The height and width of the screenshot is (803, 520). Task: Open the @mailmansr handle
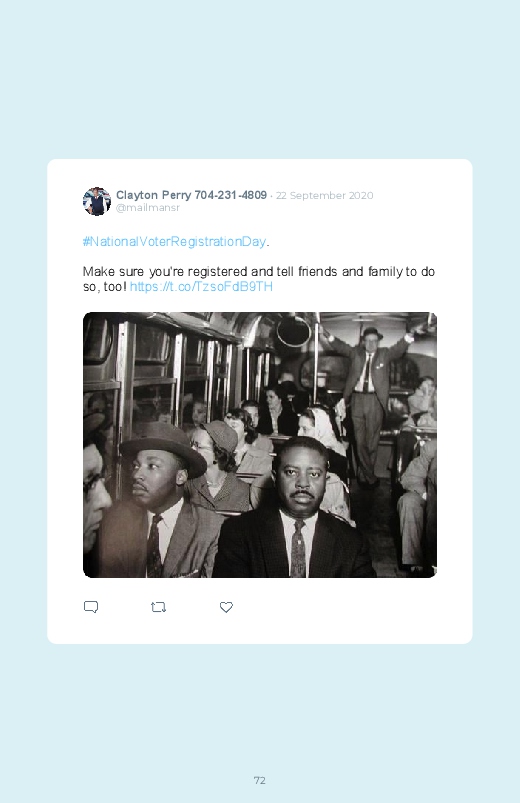(x=148, y=208)
